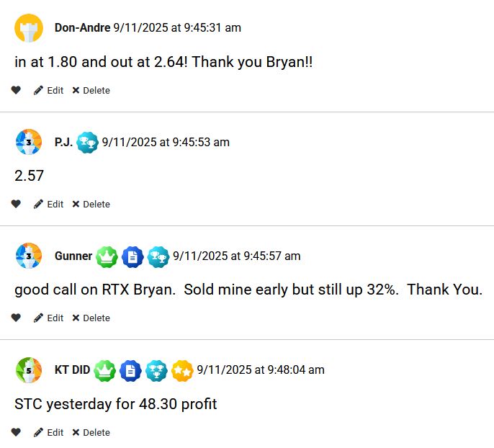Like KT DID's comment with the heart
The width and height of the screenshot is (494, 448).
(x=16, y=433)
